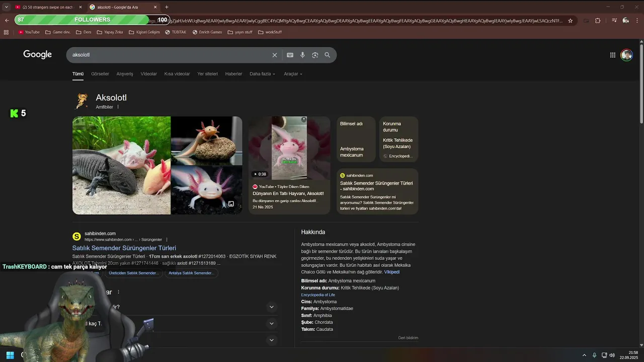
Task: Open the bookmarks bar apps grid icon
Action: [x=6, y=32]
